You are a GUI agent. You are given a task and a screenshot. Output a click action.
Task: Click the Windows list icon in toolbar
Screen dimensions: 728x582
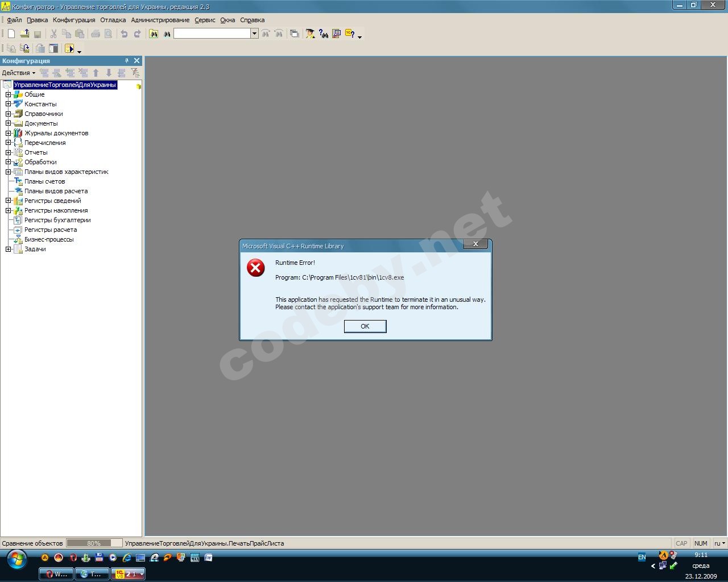[294, 34]
